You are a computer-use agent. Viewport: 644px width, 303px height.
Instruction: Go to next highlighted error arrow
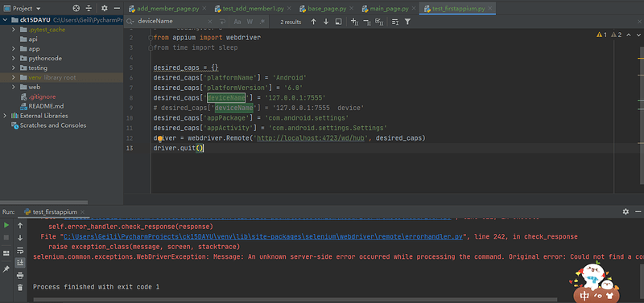(639, 35)
